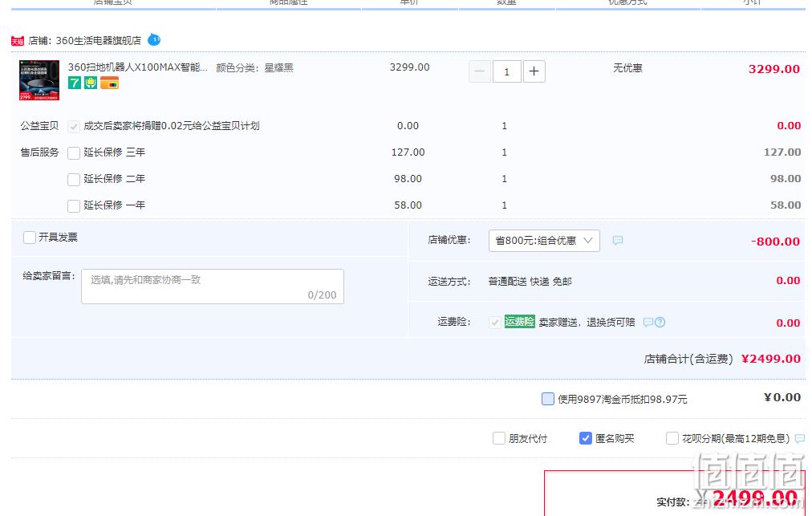The image size is (812, 516).
Task: Click the -800.00 store discount amount
Action: (775, 242)
